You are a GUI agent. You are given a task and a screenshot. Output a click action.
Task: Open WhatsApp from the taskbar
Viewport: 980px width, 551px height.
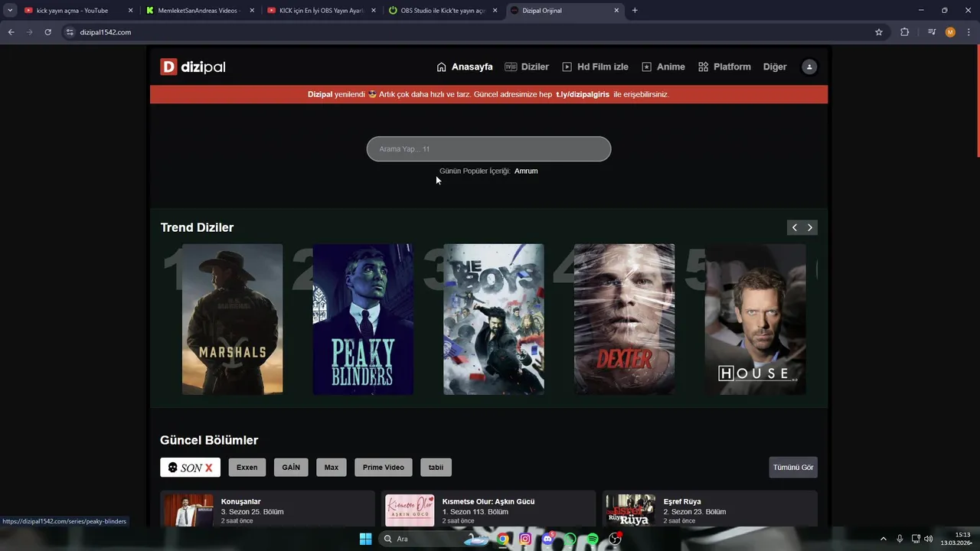pos(570,539)
